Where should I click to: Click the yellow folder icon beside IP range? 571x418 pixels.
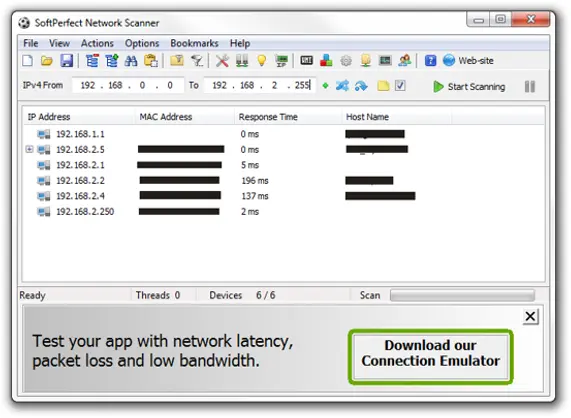pyautogui.click(x=383, y=86)
